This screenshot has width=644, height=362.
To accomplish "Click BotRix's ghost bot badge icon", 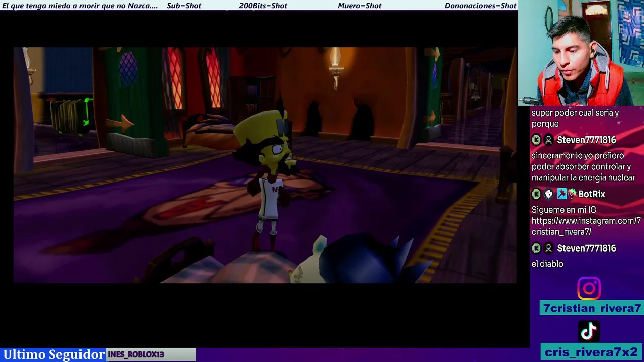I will click(549, 194).
